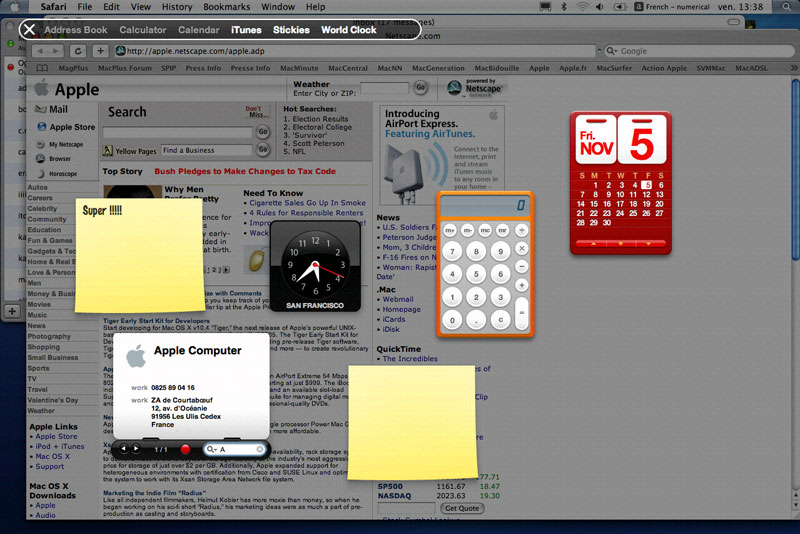Open the MacGeneration bookmark

(438, 68)
